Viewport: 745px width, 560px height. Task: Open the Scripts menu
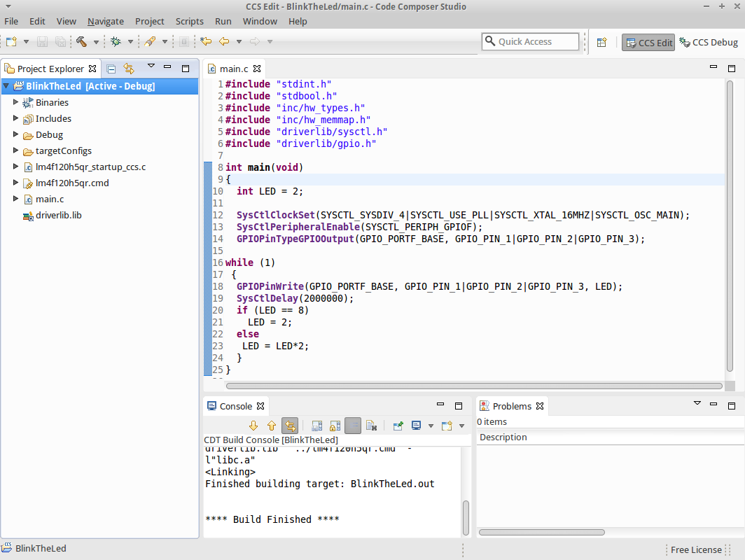(190, 22)
